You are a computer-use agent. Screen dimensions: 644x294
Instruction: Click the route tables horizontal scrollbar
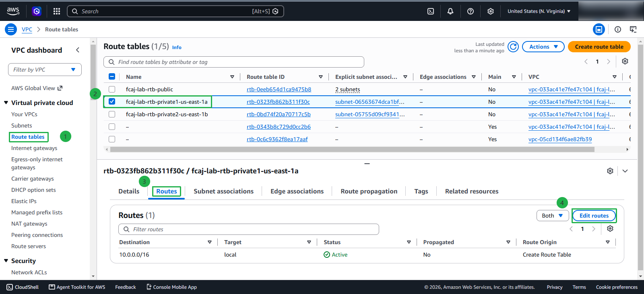pos(352,149)
